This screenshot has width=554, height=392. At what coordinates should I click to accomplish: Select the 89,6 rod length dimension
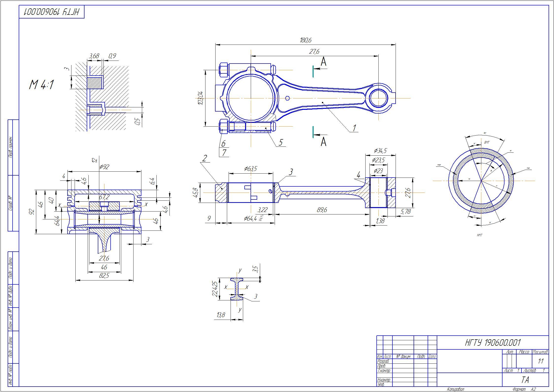click(322, 210)
